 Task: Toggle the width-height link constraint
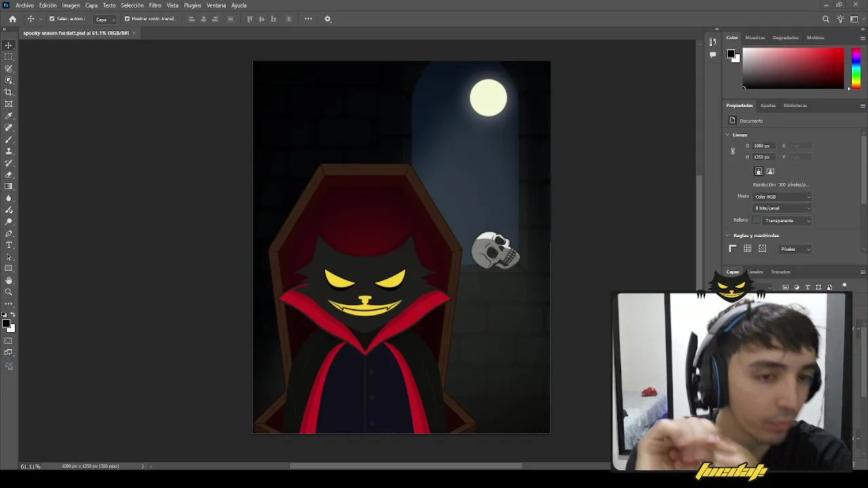(732, 151)
